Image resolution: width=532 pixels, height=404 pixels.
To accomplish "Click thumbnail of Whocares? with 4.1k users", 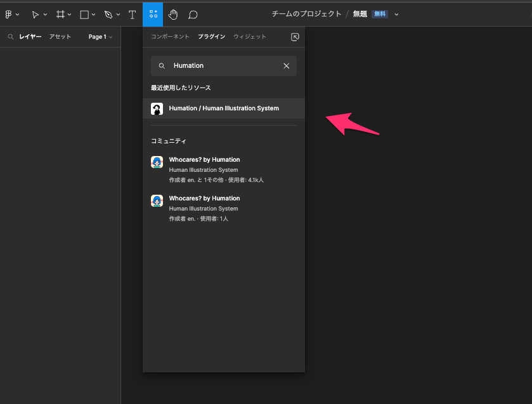I will pyautogui.click(x=157, y=162).
